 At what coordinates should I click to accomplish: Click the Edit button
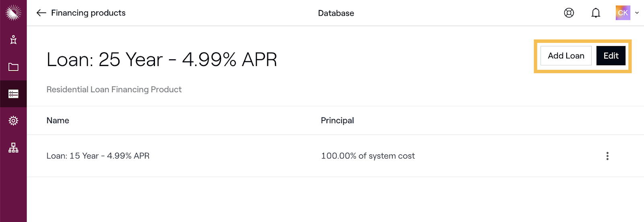coord(611,56)
